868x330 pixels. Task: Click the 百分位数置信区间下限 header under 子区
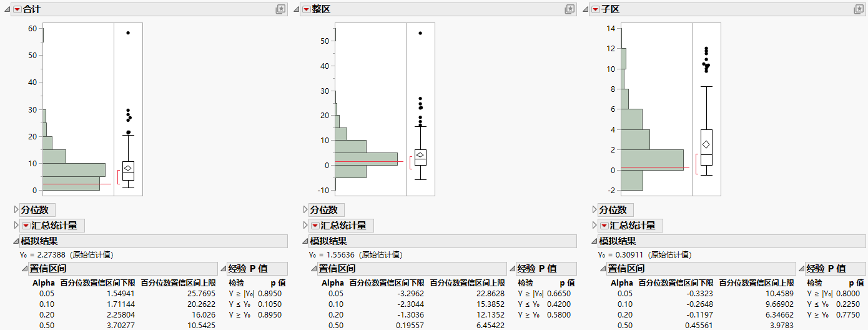(x=676, y=283)
